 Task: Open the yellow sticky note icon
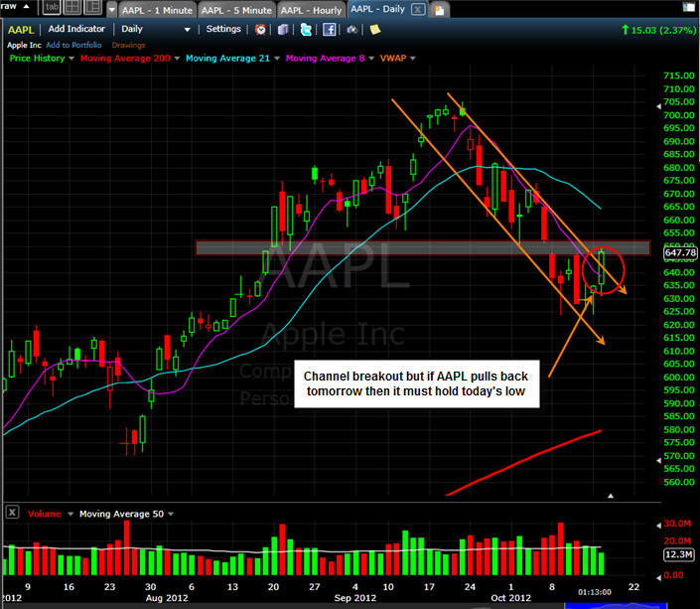[375, 30]
